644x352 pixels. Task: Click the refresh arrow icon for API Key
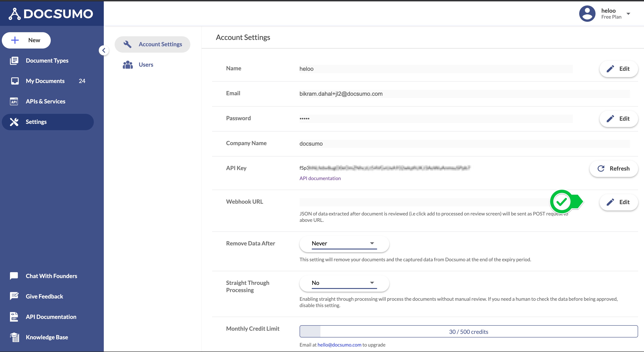click(x=601, y=169)
